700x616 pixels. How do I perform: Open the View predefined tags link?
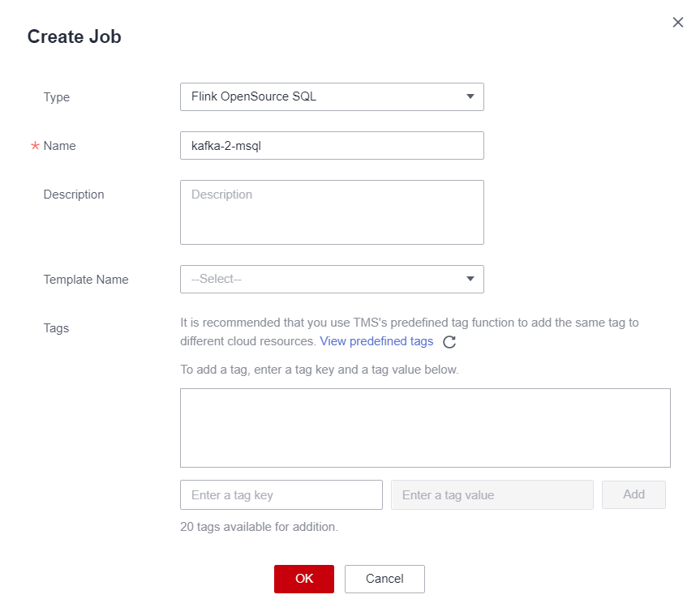coord(376,341)
